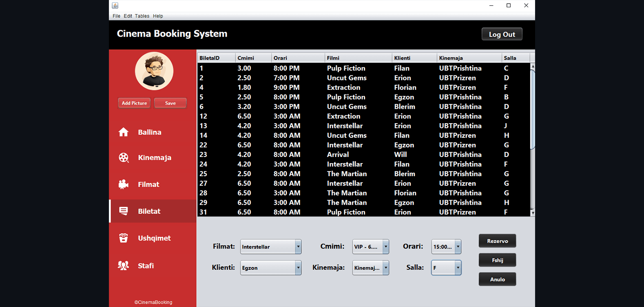The image size is (644, 307).
Task: Click the user avatar profile picture
Action: click(x=154, y=71)
